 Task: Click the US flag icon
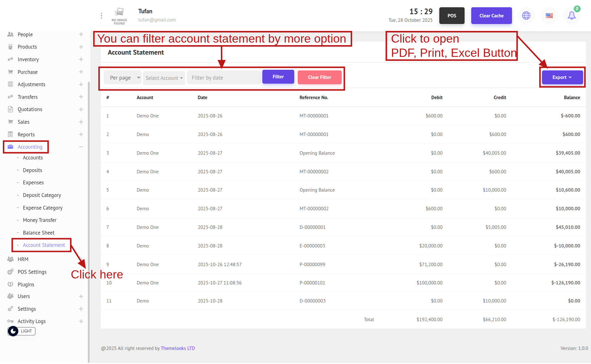coord(549,15)
